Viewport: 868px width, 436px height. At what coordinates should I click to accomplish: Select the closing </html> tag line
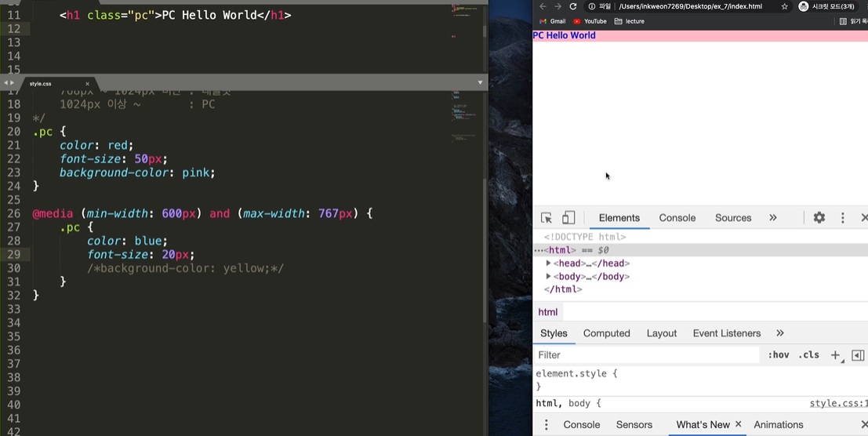563,289
